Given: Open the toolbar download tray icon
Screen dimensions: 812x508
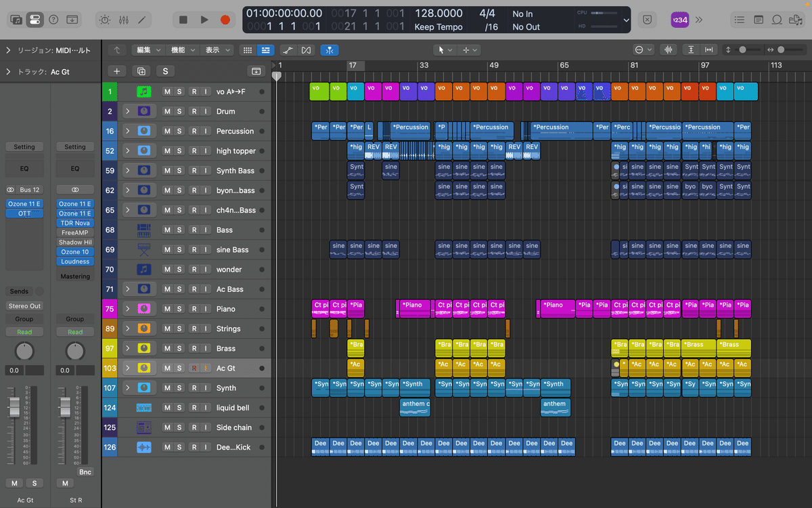Looking at the screenshot, I should coord(72,20).
